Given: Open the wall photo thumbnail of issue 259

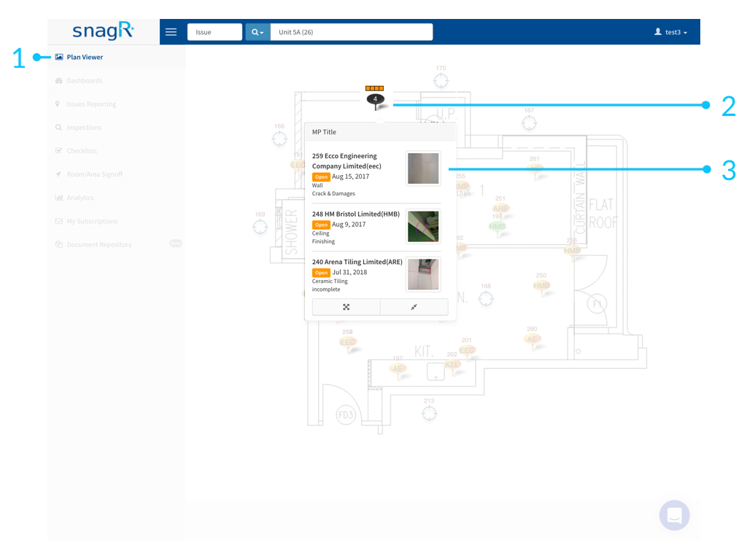Looking at the screenshot, I should 423,168.
